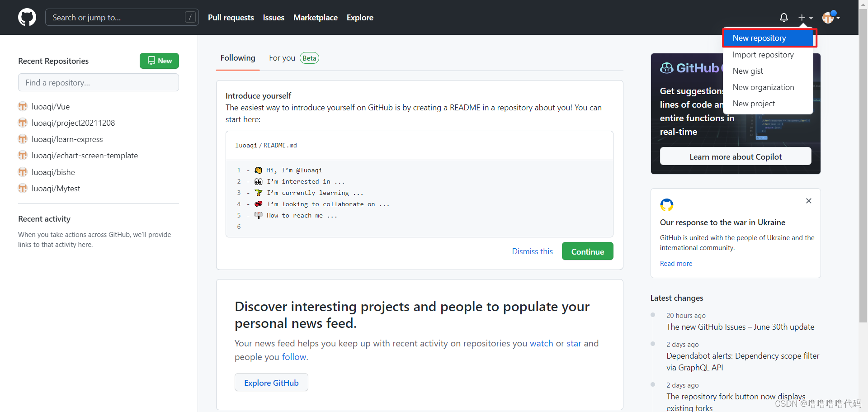Open luoaqi/echart-screen-template repository
Viewport: 868px width, 412px height.
[x=85, y=156]
